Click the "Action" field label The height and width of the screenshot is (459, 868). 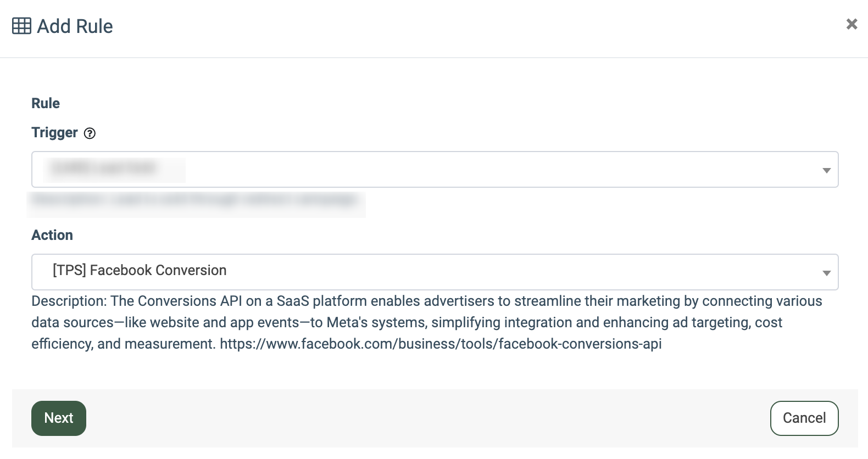coord(52,235)
